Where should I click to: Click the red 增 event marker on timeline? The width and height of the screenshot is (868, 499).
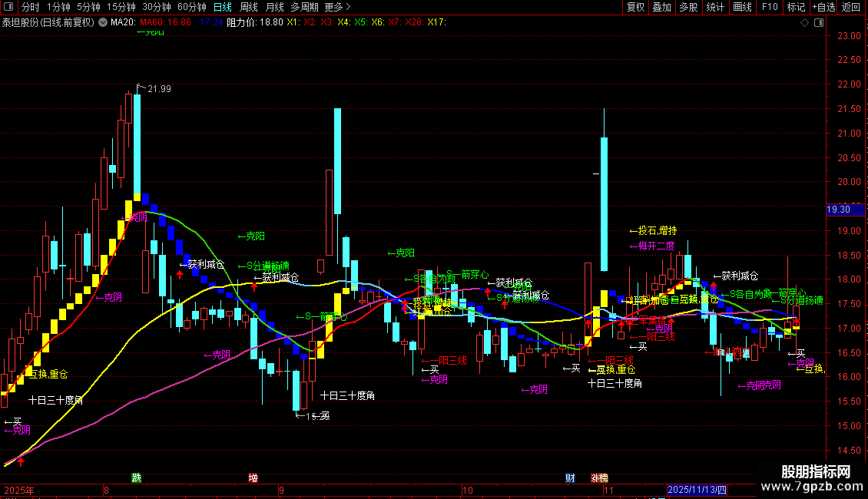coord(253,478)
